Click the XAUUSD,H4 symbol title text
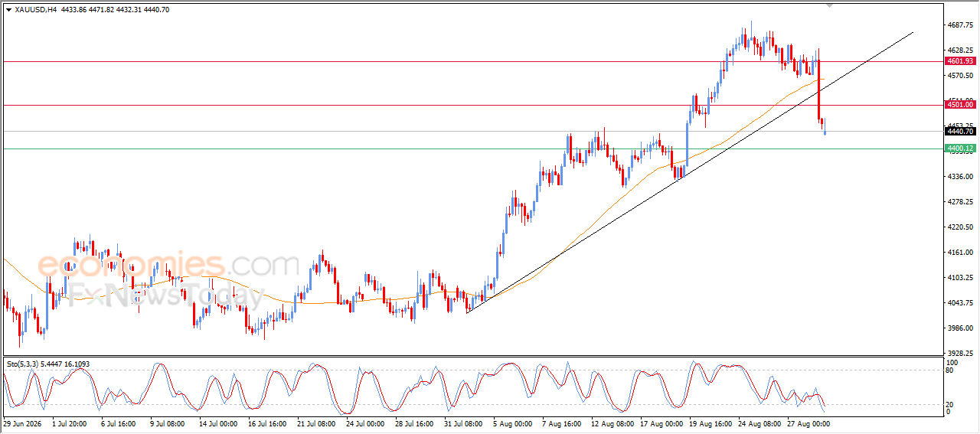980x434 pixels. [35, 9]
